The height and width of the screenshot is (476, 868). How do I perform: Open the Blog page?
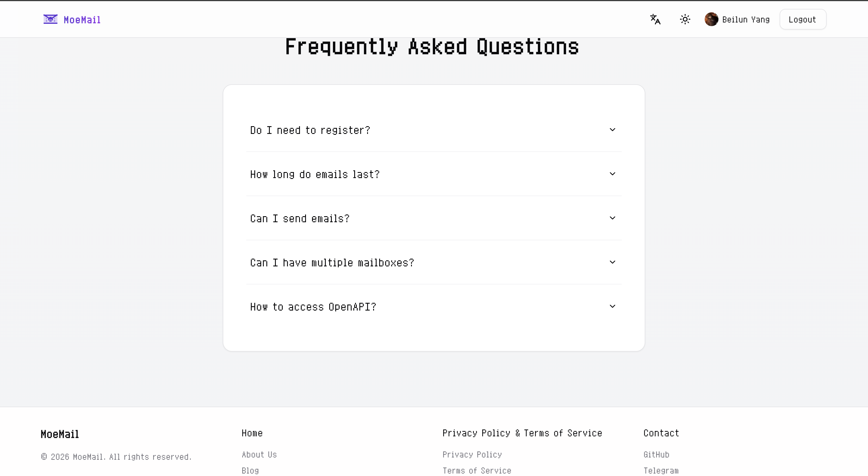click(250, 470)
